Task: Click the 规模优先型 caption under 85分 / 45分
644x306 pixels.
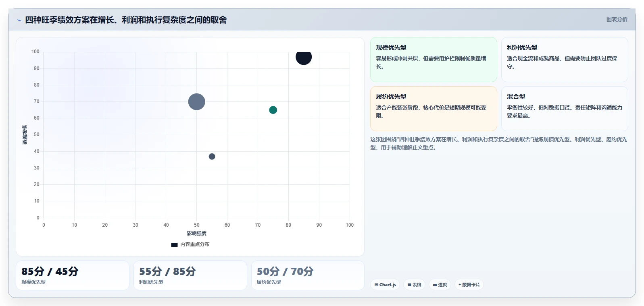Action: point(33,282)
